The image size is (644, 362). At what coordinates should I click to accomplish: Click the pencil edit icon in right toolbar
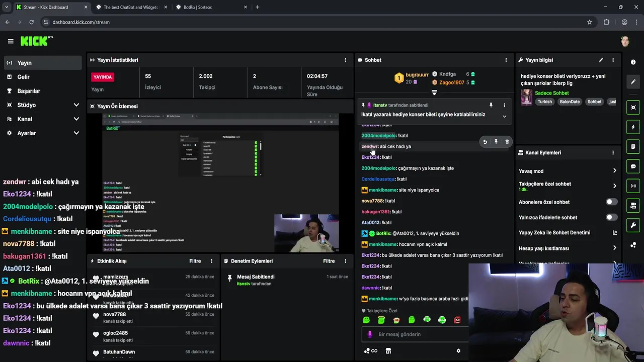[633, 81]
